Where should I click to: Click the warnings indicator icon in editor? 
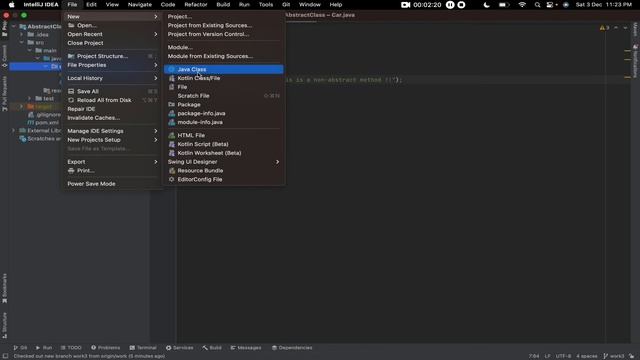tap(604, 28)
